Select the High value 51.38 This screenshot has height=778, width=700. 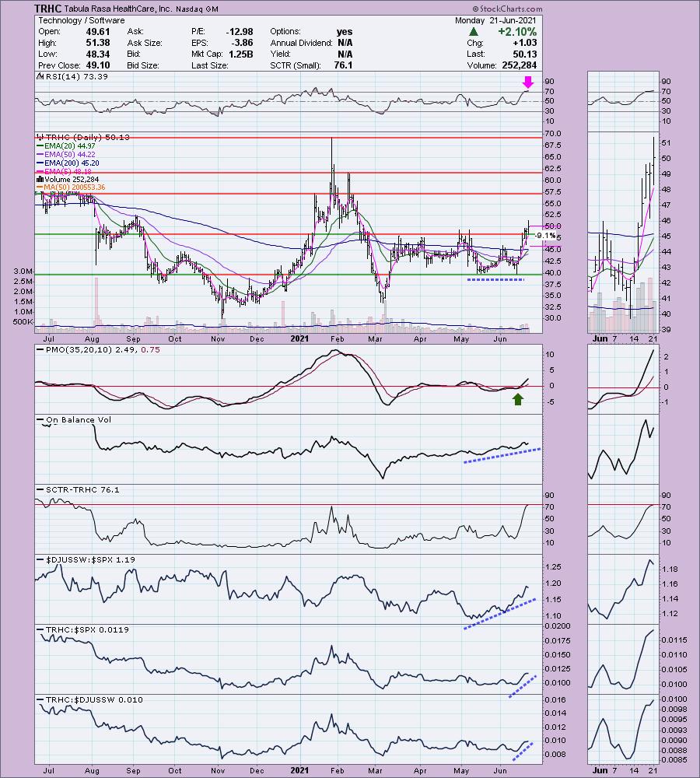click(x=97, y=43)
